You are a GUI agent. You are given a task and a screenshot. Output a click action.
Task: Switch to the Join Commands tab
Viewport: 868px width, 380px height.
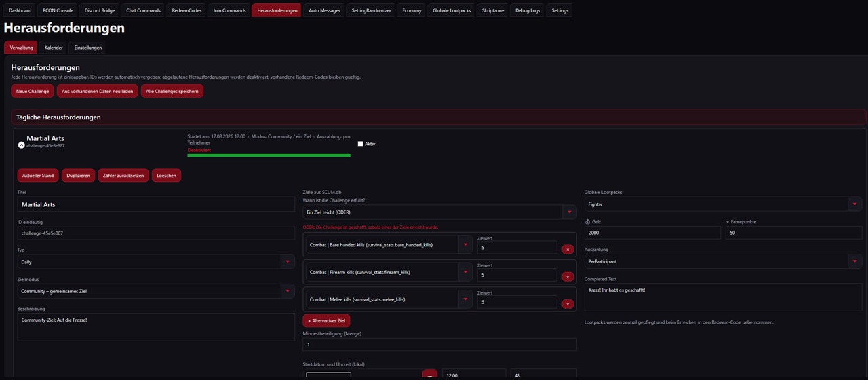coord(229,10)
